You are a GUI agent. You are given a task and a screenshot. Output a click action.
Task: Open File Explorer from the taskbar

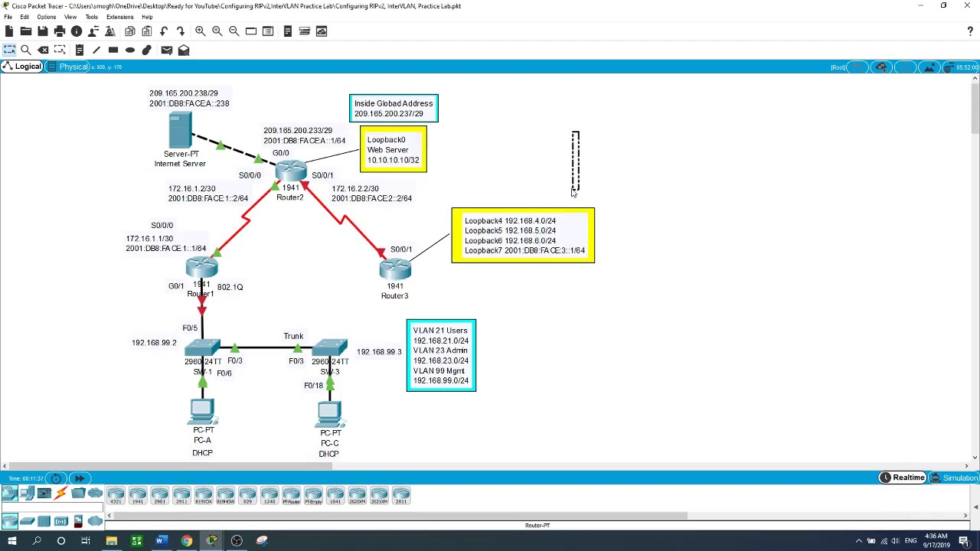pos(111,541)
